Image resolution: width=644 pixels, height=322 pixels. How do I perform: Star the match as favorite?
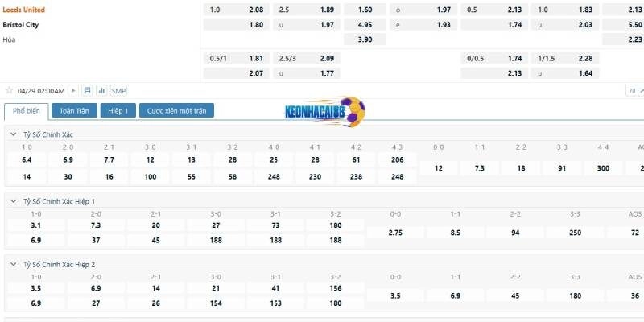coord(10,91)
